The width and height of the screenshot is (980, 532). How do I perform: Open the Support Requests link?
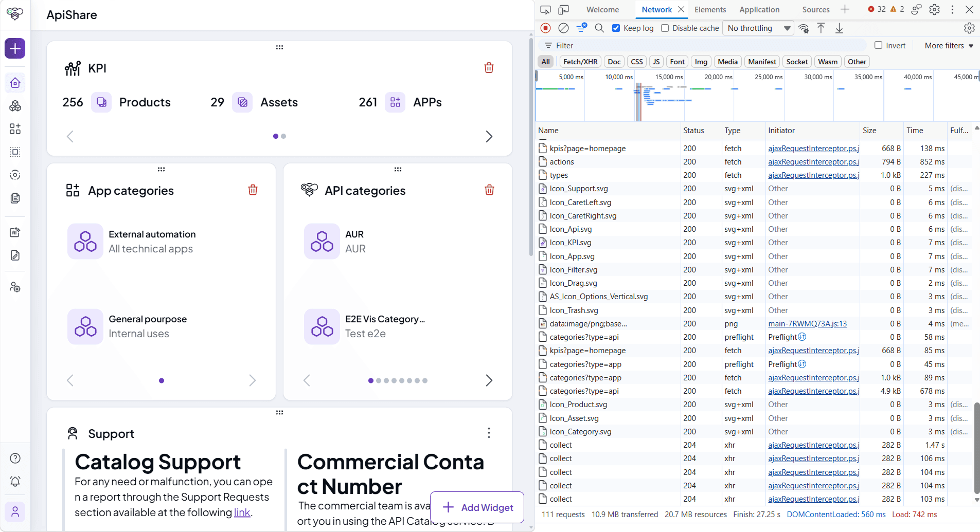pos(242,512)
